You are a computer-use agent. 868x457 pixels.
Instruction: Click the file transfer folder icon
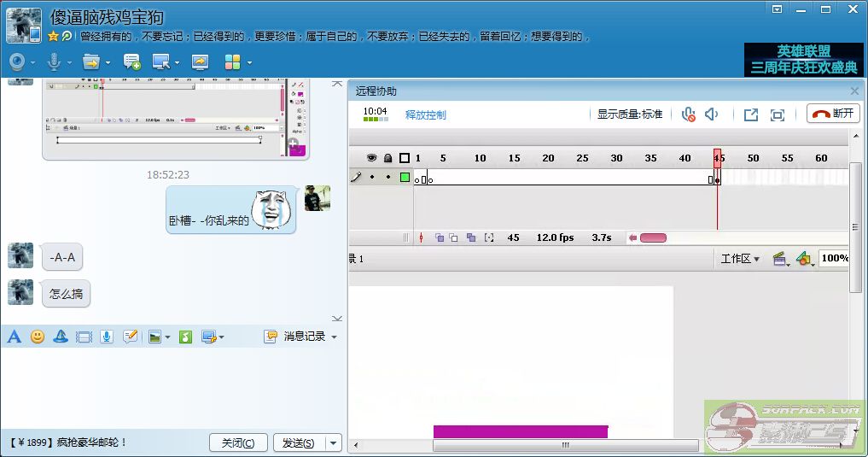click(x=90, y=62)
